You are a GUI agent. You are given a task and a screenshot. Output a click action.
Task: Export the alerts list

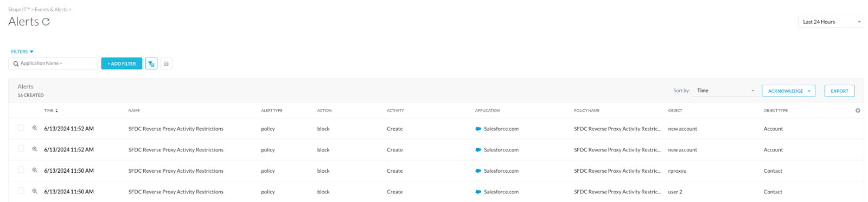pyautogui.click(x=839, y=91)
